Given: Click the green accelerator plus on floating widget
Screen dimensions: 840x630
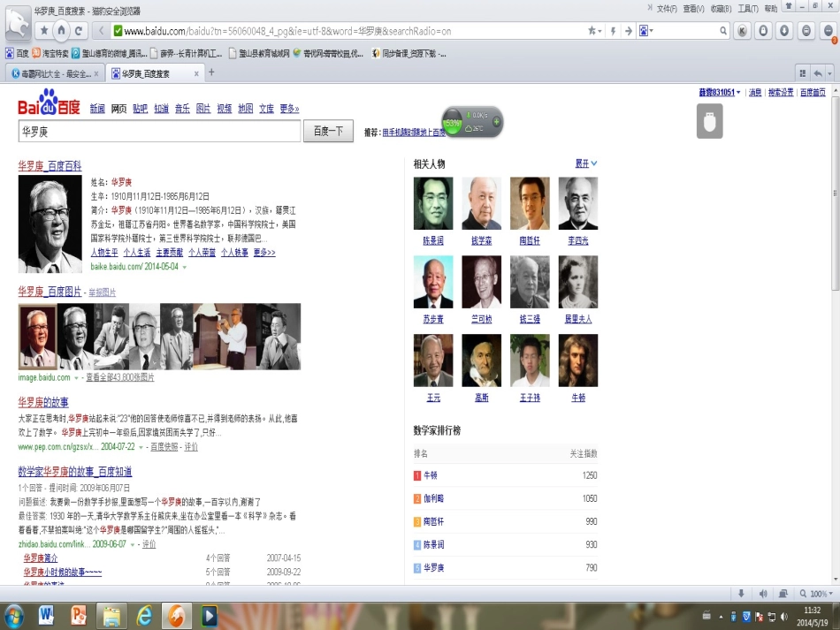Looking at the screenshot, I should click(x=496, y=122).
